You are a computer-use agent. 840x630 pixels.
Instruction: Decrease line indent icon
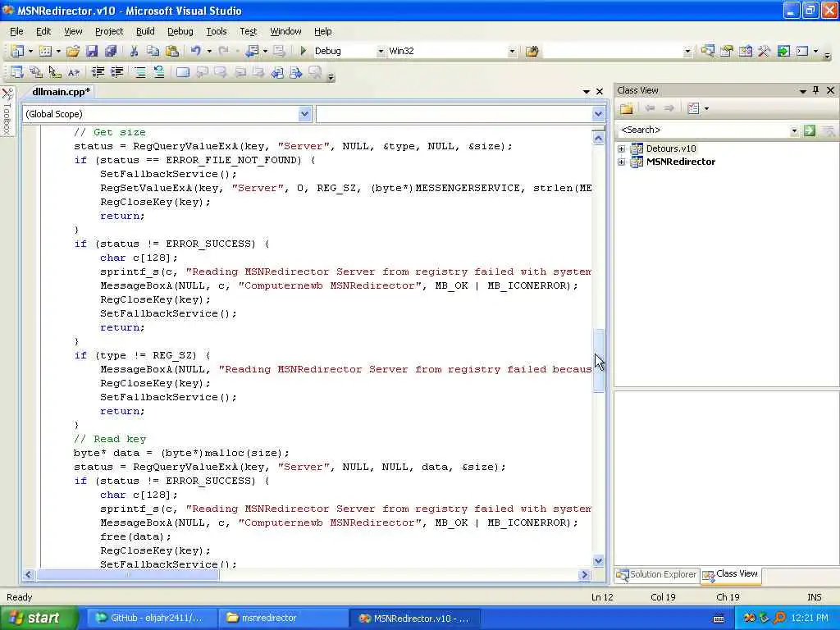coord(98,72)
